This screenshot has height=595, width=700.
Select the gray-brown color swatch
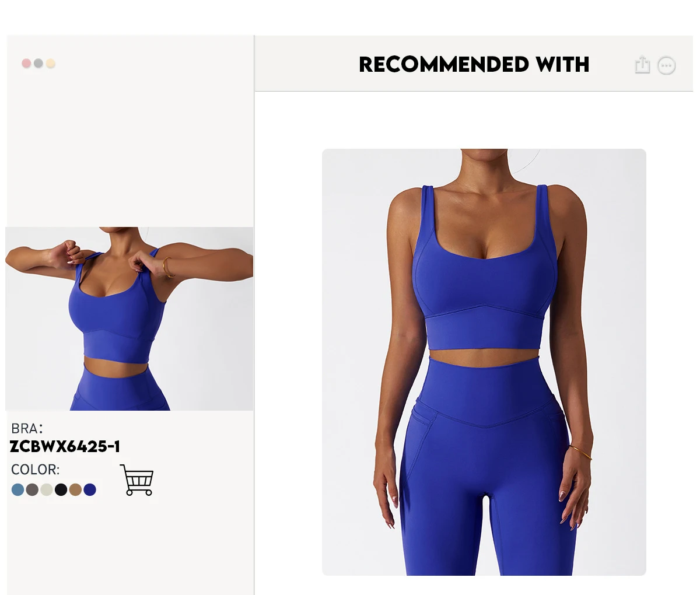[32, 489]
